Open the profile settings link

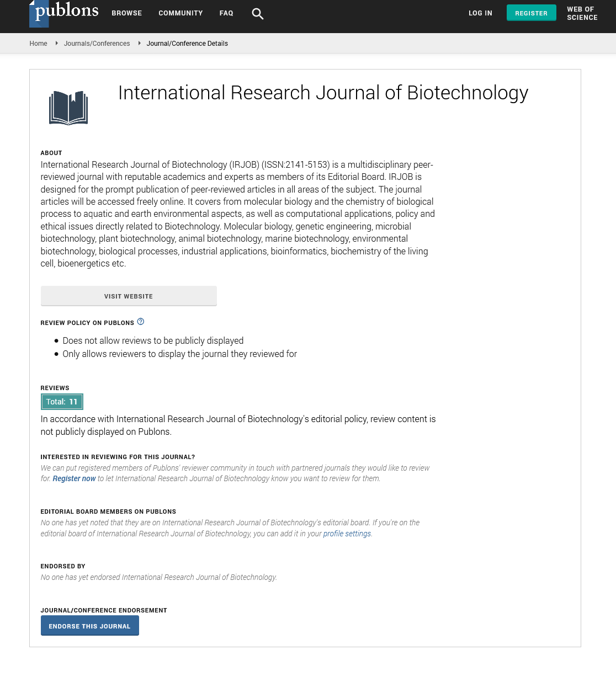coord(347,534)
